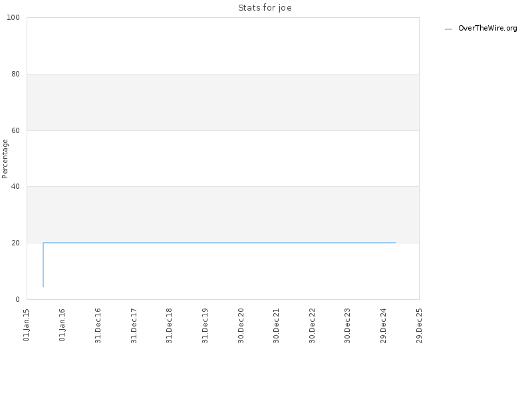Image resolution: width=532 pixels, height=399 pixels.
Task: Click the chart title Stats for joe
Action: [265, 8]
